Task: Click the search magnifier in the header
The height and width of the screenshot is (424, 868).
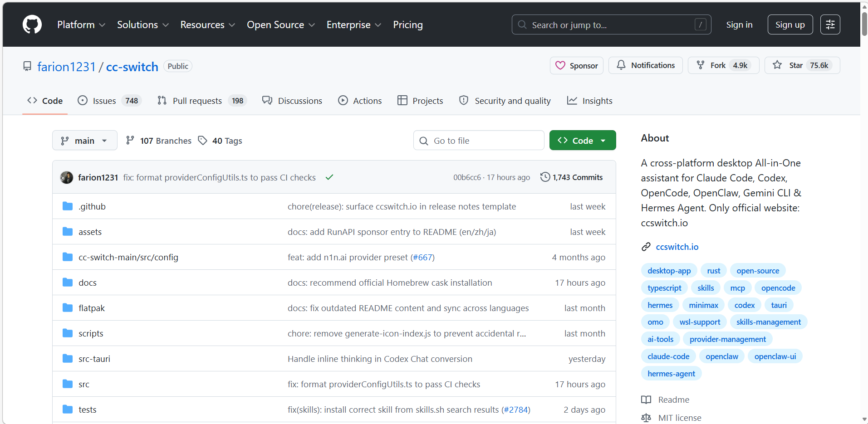Action: pos(522,24)
